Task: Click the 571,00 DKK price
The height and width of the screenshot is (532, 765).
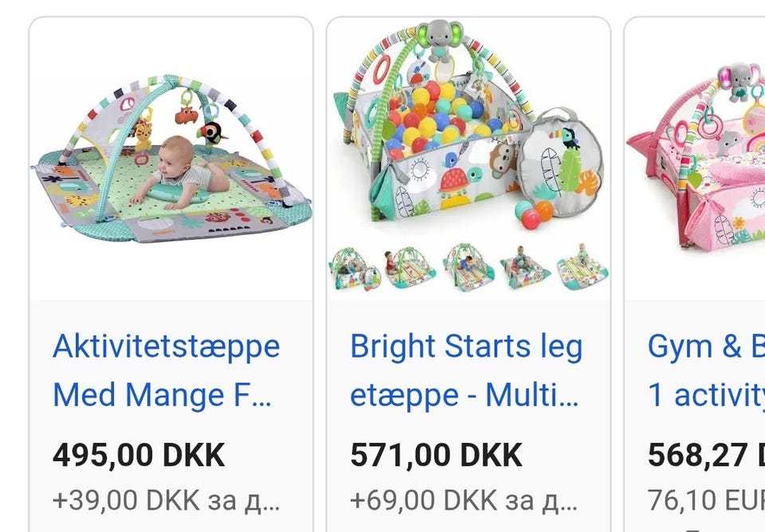Action: 436,456
